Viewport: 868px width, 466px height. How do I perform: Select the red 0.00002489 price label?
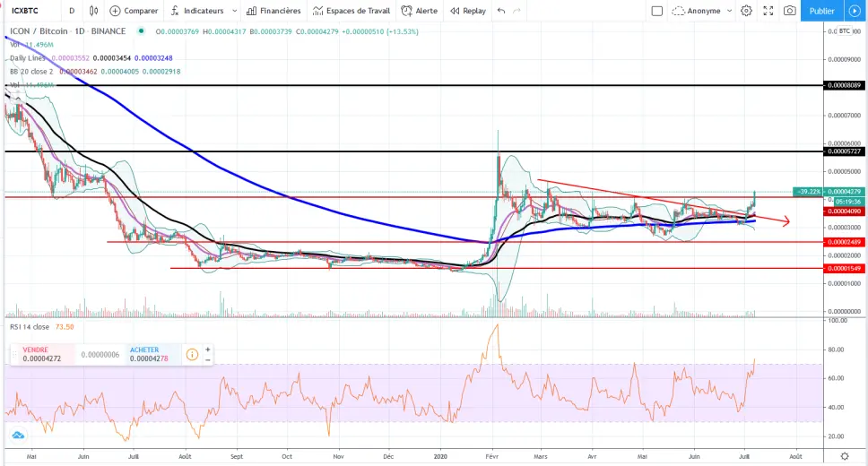[844, 242]
